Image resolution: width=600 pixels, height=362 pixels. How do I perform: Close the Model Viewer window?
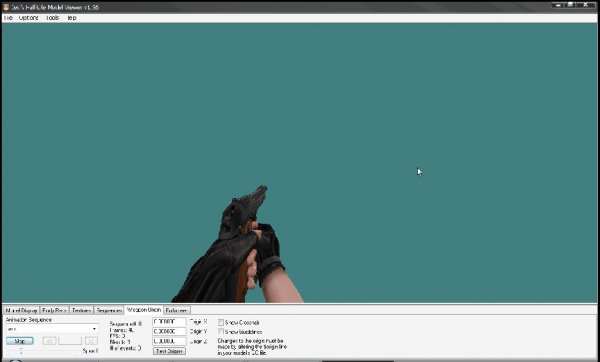586,5
